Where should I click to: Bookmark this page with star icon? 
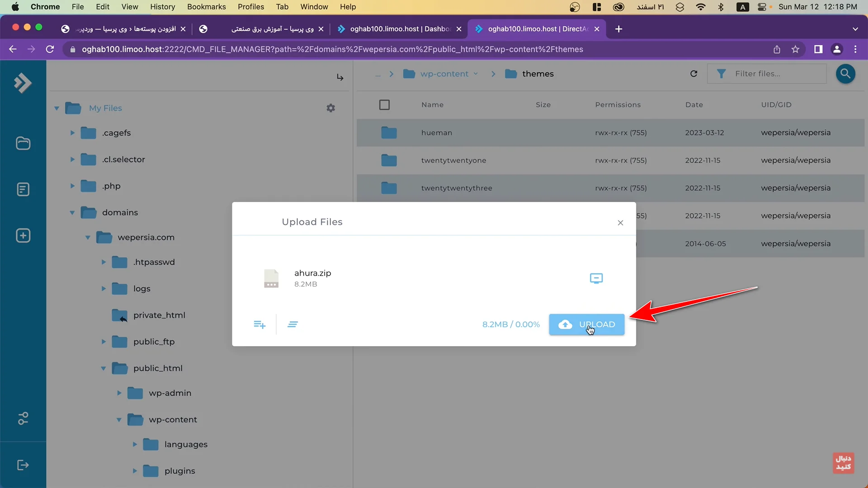click(795, 49)
